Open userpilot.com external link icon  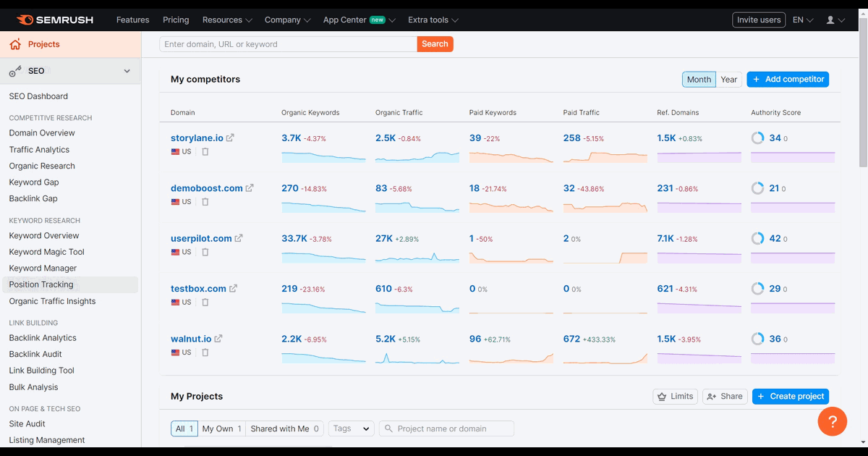[x=239, y=238]
